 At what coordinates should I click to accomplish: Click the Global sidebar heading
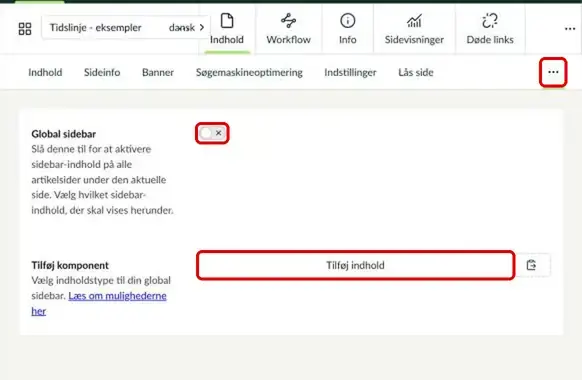tap(63, 134)
